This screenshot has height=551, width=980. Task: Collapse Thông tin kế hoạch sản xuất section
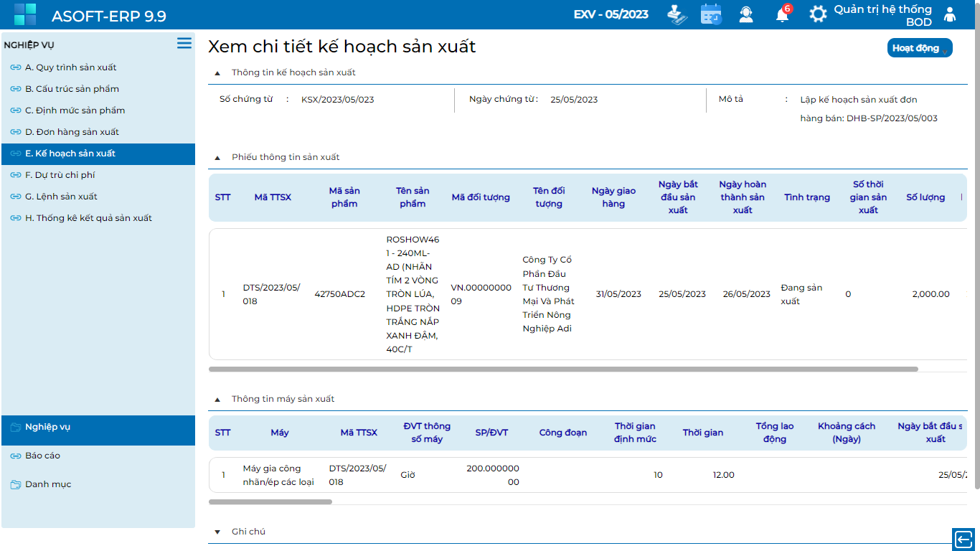[217, 73]
